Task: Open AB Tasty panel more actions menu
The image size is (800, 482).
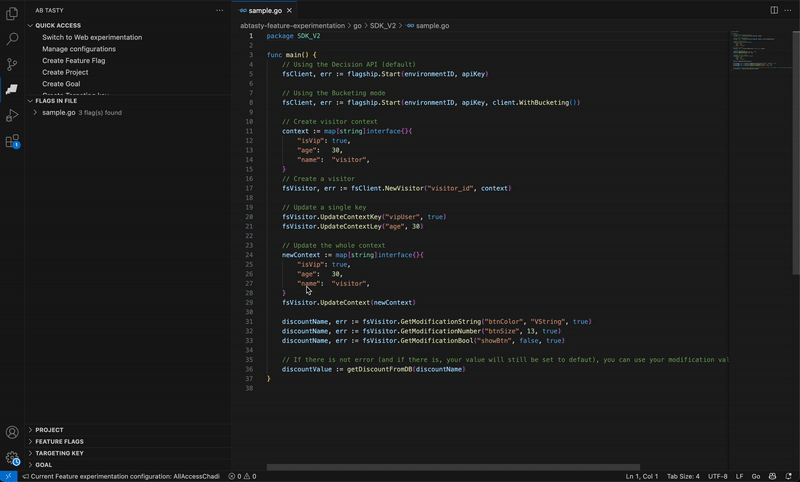Action: coord(219,10)
